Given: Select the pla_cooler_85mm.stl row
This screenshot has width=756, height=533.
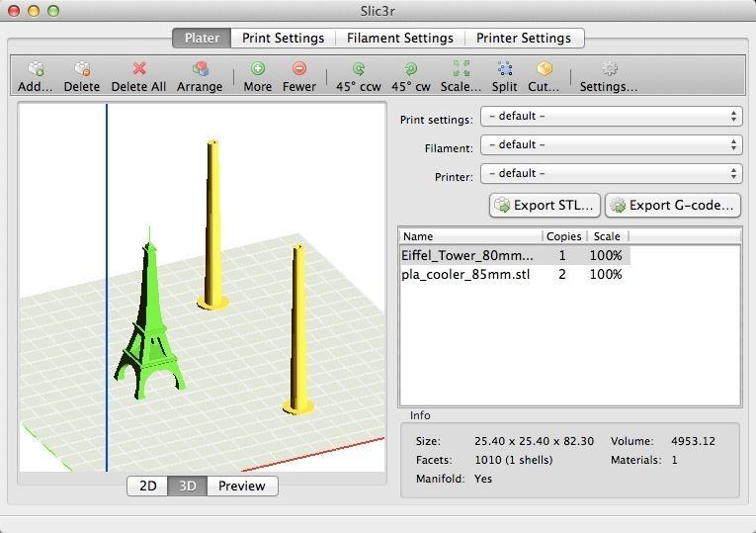Looking at the screenshot, I should pos(515,275).
